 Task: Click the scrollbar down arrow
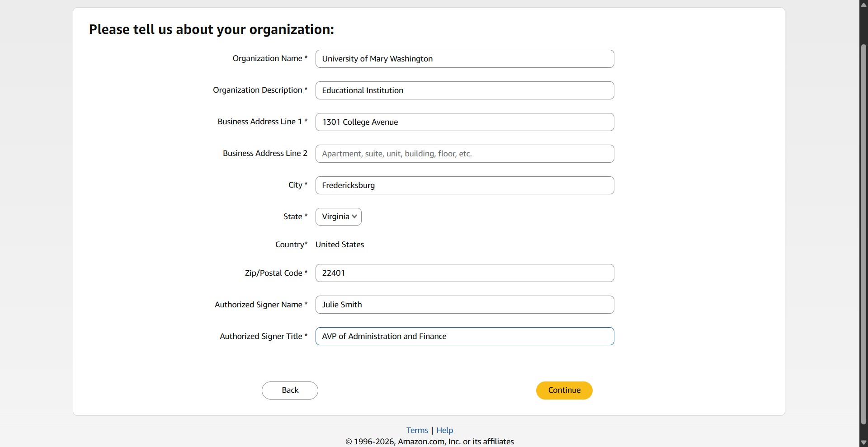(863, 442)
